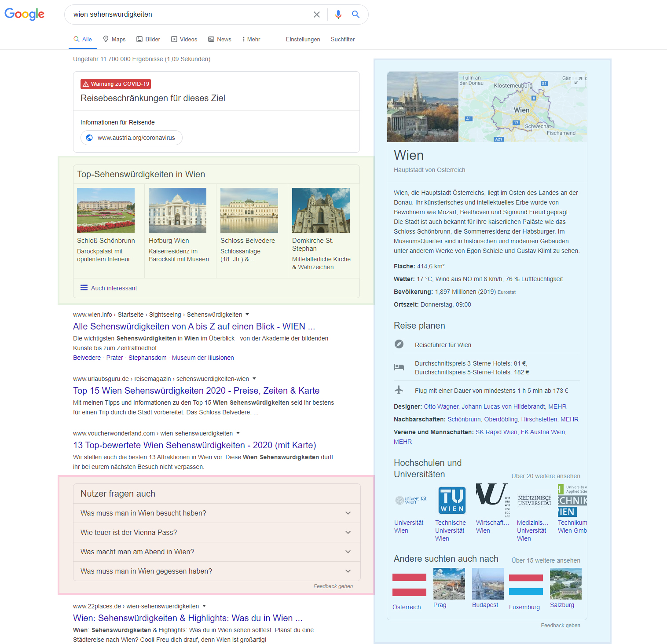Viewport: 667px width, 644px height.
Task: Open Einstellungen menu
Action: [303, 39]
